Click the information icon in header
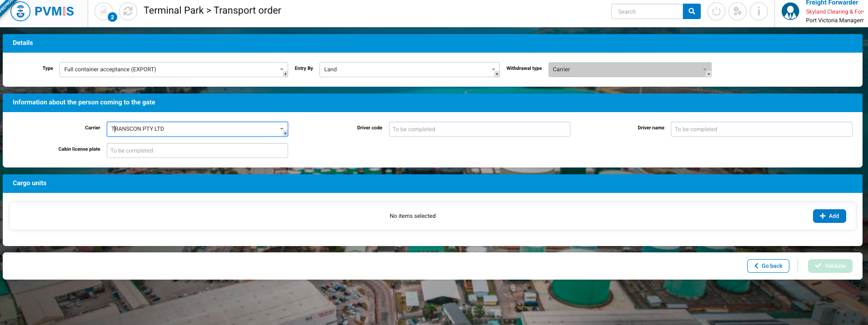The width and height of the screenshot is (868, 325). 758,11
